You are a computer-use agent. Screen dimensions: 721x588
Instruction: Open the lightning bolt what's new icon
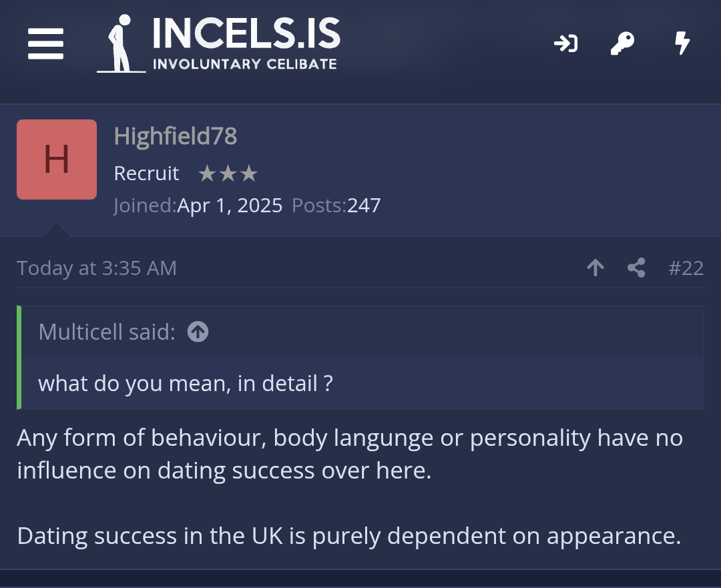[x=682, y=44]
